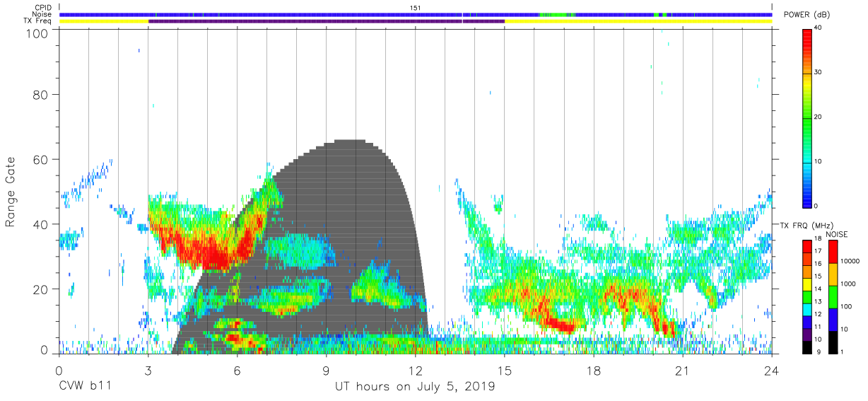The width and height of the screenshot is (868, 401).
Task: Click the purple segment of the TX Freq strip
Action: [327, 21]
